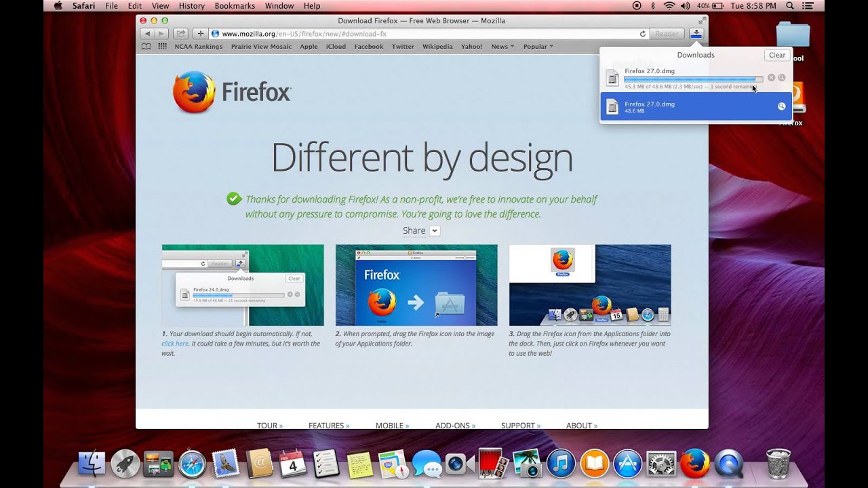Open the Notes app in dock
Image resolution: width=868 pixels, height=488 pixels.
pos(360,464)
